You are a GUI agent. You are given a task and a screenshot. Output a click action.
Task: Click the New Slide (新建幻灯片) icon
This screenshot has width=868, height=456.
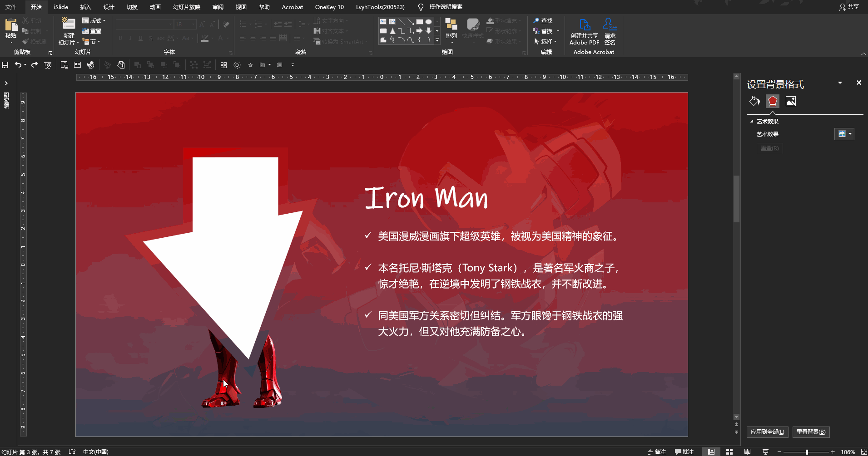pos(69,24)
